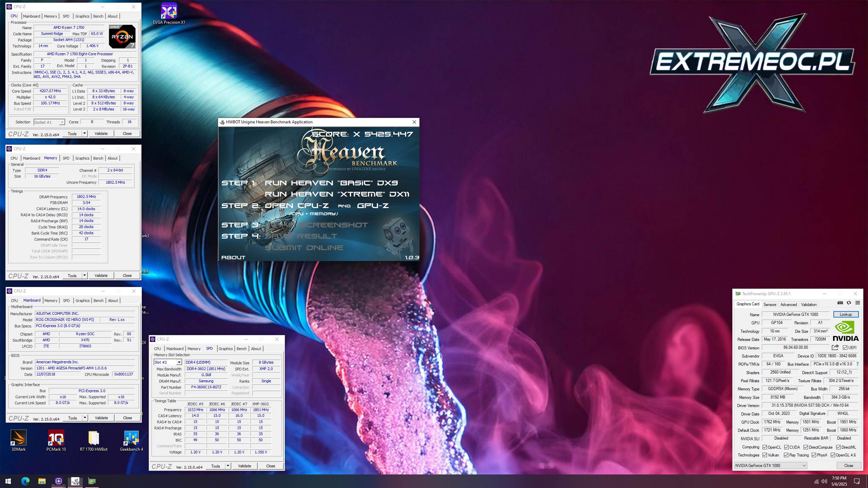Click the volume tray icon

tap(824, 482)
